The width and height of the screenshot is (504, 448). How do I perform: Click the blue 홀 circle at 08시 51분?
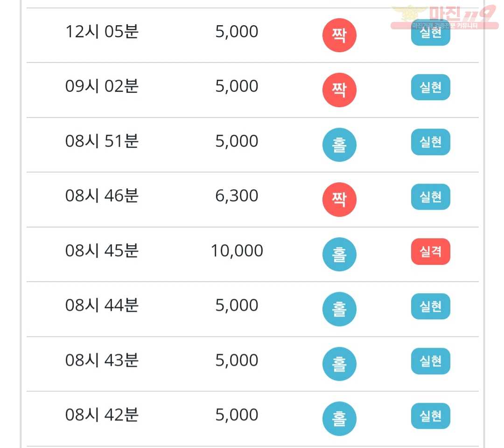coord(339,145)
